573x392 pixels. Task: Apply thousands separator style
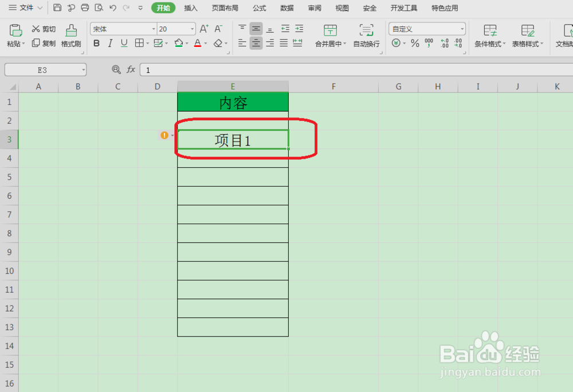click(429, 43)
